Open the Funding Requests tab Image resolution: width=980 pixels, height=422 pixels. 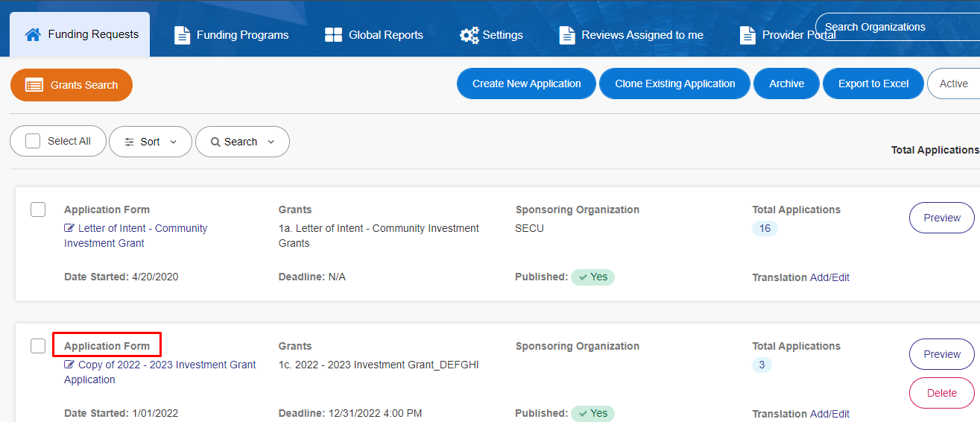click(x=80, y=34)
